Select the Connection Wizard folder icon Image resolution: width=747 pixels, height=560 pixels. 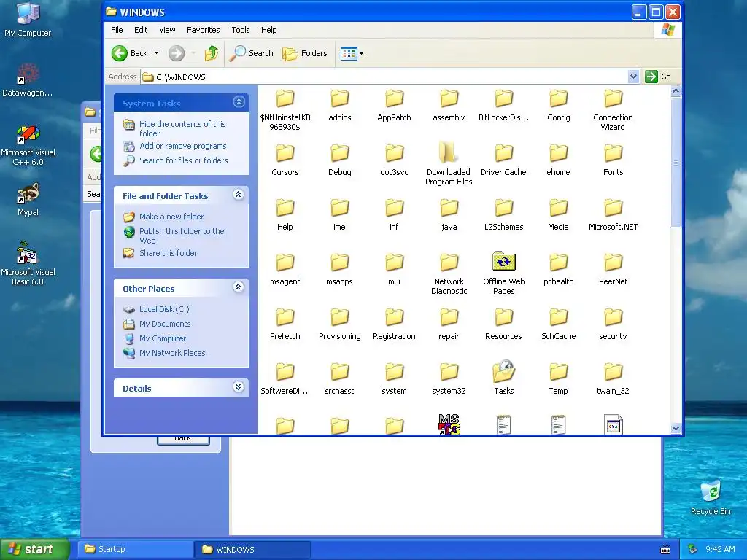click(x=613, y=98)
